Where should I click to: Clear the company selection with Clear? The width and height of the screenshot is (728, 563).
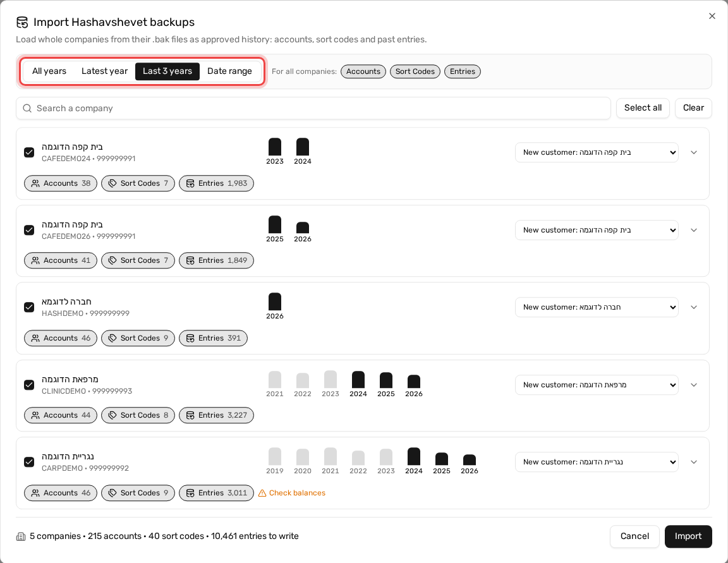[x=693, y=107]
